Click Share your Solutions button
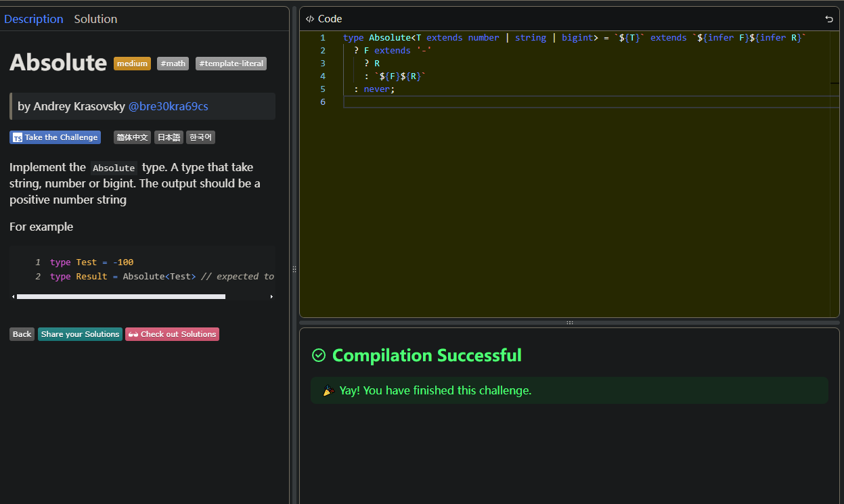This screenshot has height=504, width=844. click(x=80, y=334)
